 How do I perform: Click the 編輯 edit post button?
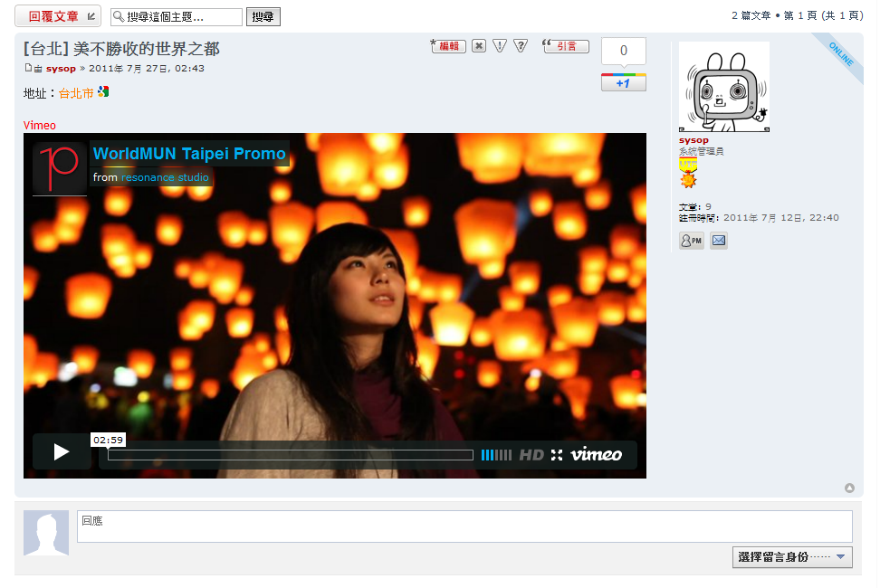(448, 46)
